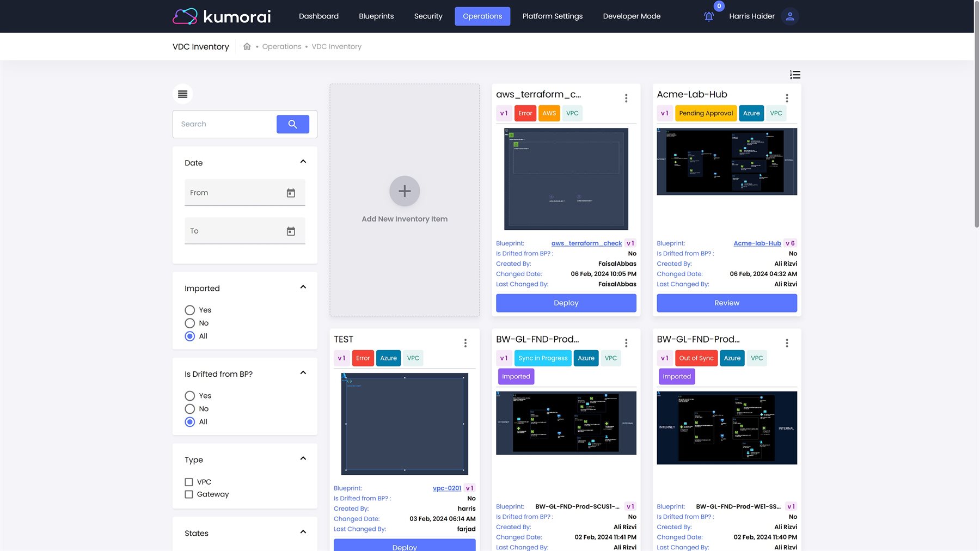
Task: Click Deploy on aws_terraform card
Action: pyautogui.click(x=566, y=303)
